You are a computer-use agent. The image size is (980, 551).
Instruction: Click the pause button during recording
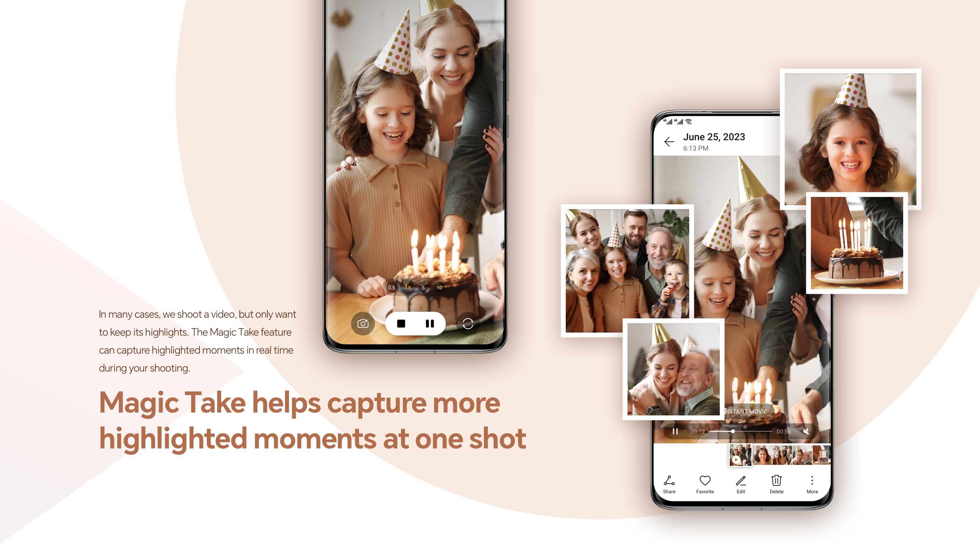coord(429,324)
